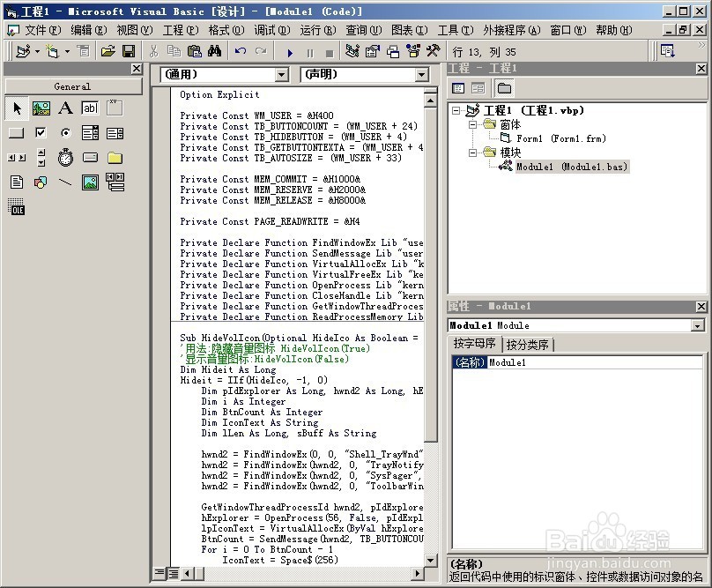The height and width of the screenshot is (588, 712).
Task: Open Add Standard EXE Project dropdown arrow
Action: pos(38,52)
